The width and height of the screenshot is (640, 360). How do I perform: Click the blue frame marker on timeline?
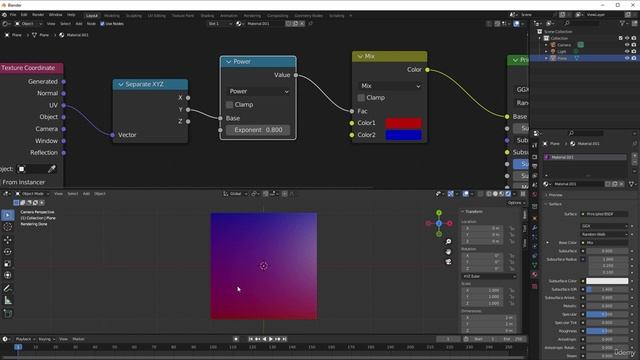[18, 347]
